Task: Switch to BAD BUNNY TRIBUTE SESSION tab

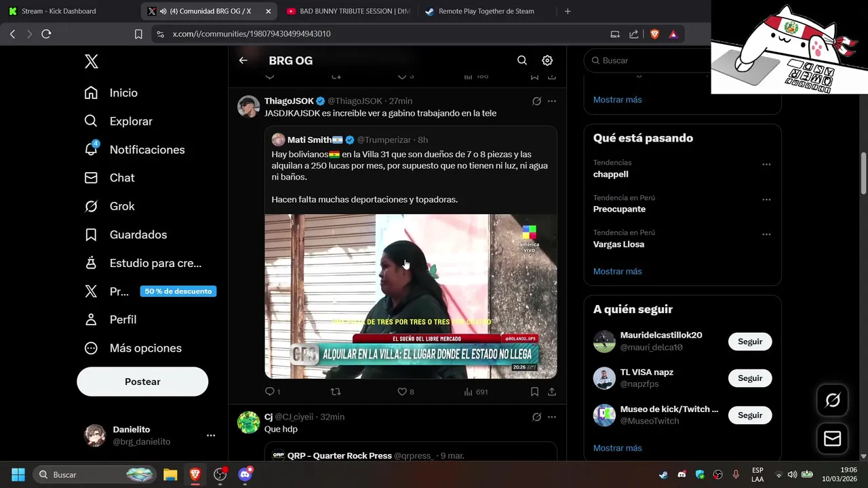Action: [x=348, y=11]
